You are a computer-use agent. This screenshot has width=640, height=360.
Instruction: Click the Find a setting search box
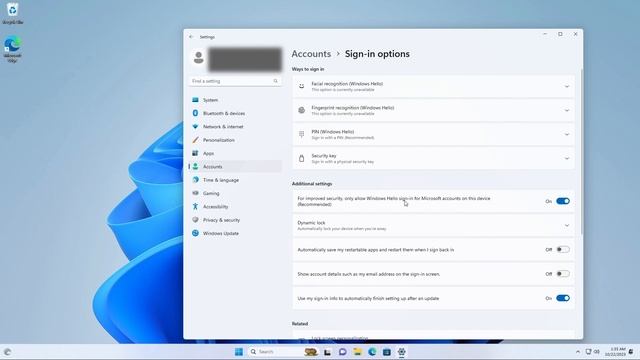(235, 81)
